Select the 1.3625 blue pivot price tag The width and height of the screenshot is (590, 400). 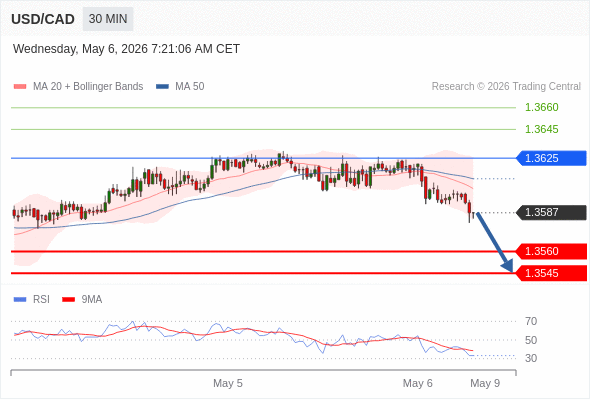pos(551,158)
